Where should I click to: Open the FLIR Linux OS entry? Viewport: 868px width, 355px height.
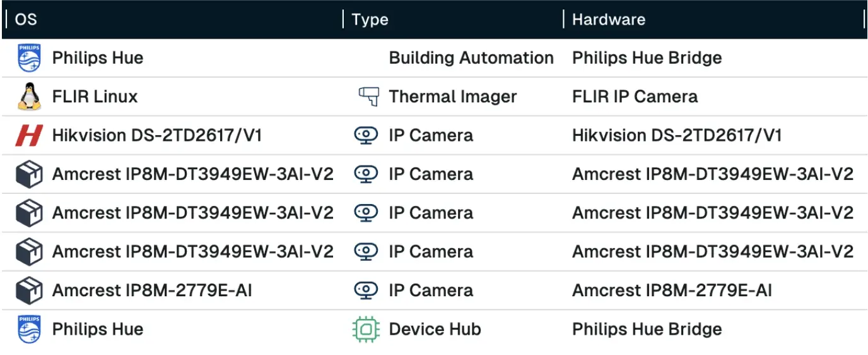point(95,97)
